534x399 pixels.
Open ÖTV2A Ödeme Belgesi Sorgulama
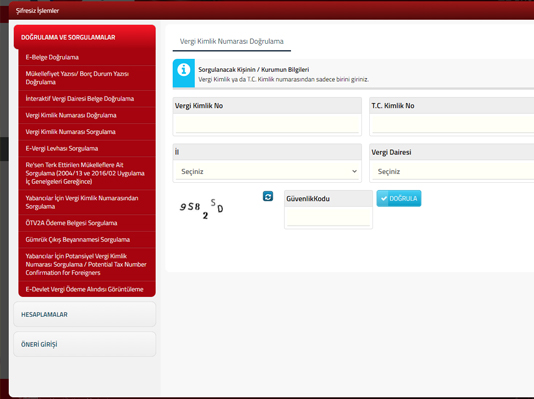pyautogui.click(x=87, y=223)
